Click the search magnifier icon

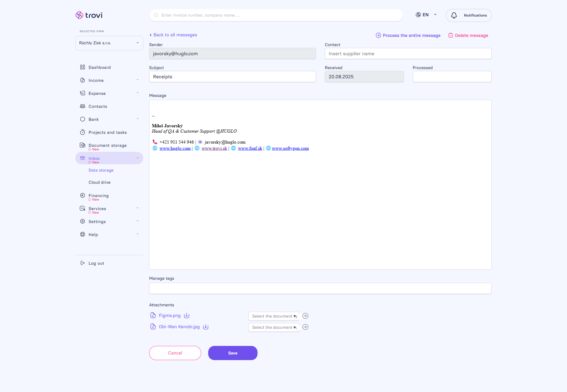[156, 15]
